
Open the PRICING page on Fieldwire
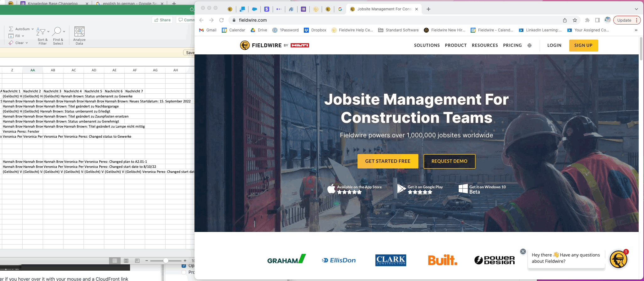(512, 45)
